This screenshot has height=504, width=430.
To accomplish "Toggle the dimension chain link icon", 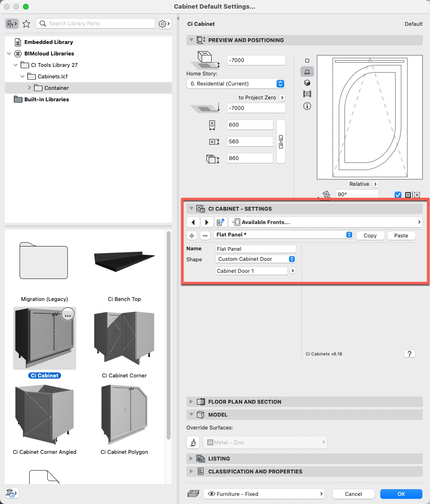I will coord(281,142).
